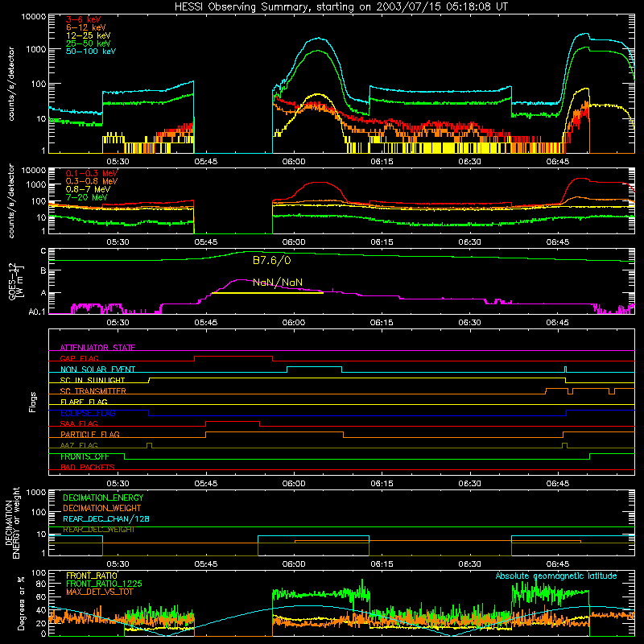Click the 7-20 MeV legend entry
Viewport: 644px width, 644px height.
click(86, 197)
